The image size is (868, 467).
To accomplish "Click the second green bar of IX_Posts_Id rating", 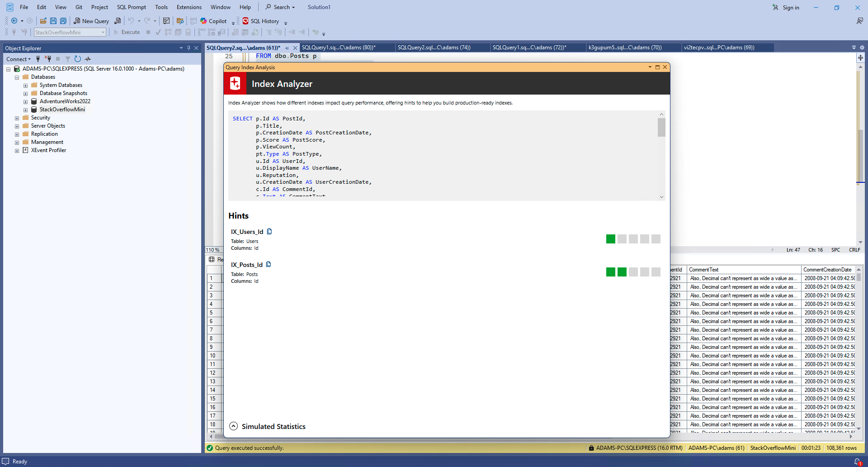I will [x=622, y=272].
